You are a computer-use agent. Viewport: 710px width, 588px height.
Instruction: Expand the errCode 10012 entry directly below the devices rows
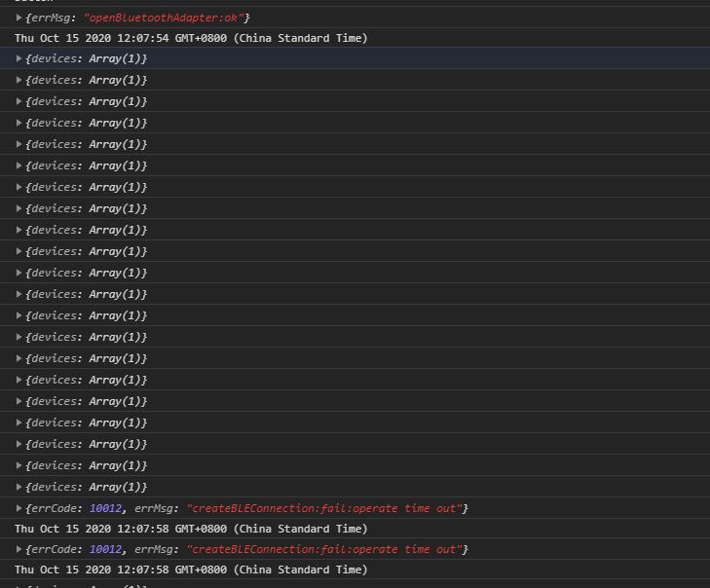point(19,508)
